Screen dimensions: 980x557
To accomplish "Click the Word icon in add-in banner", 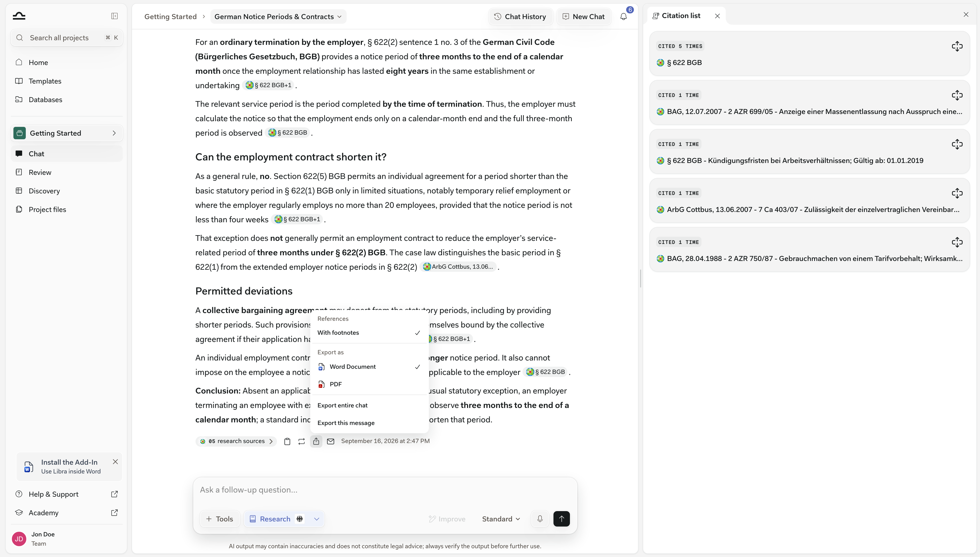I will coord(28,467).
